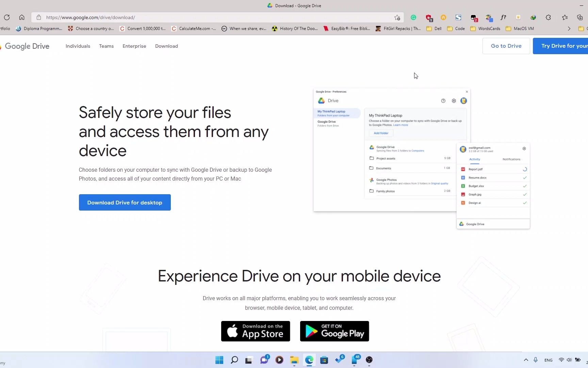Open Microsoft Store from the taskbar
Screen dimensions: 588x368
pos(324,360)
